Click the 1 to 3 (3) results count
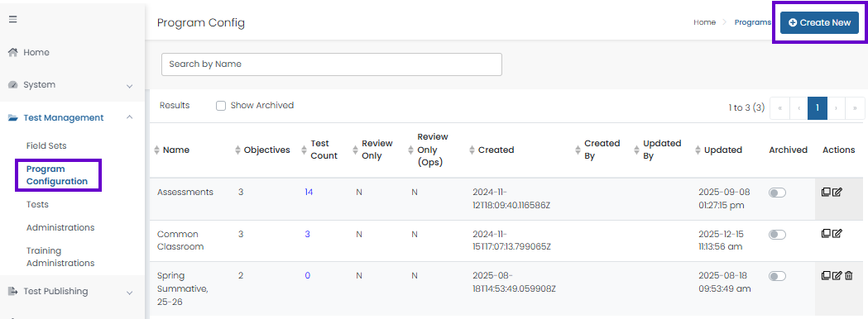The height and width of the screenshot is (319, 868). [746, 108]
